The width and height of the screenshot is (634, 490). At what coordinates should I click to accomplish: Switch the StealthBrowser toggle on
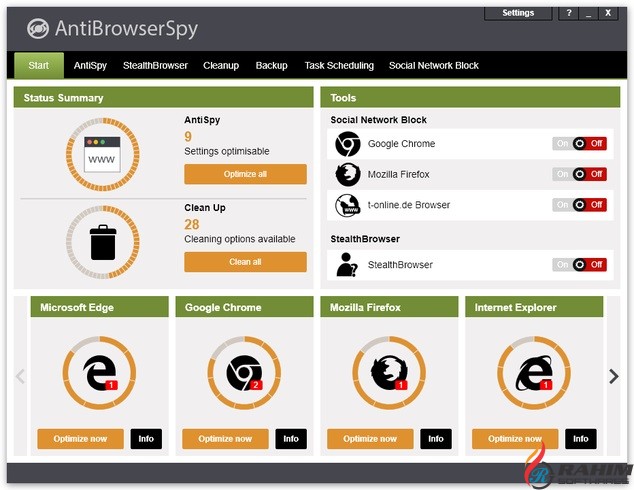point(579,265)
